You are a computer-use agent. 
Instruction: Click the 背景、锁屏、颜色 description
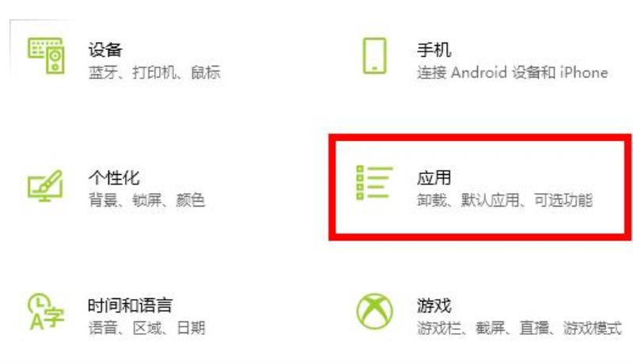pos(146,200)
